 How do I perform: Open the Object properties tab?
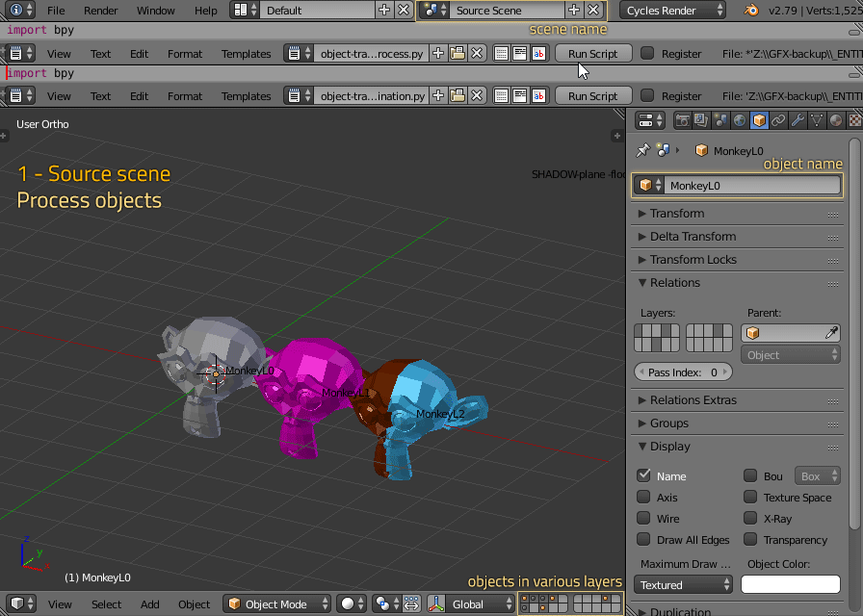click(x=759, y=120)
